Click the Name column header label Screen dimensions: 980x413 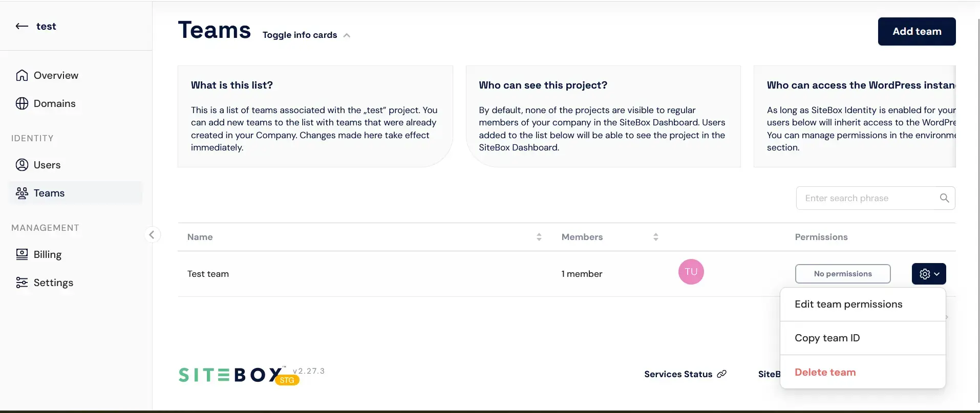tap(200, 237)
